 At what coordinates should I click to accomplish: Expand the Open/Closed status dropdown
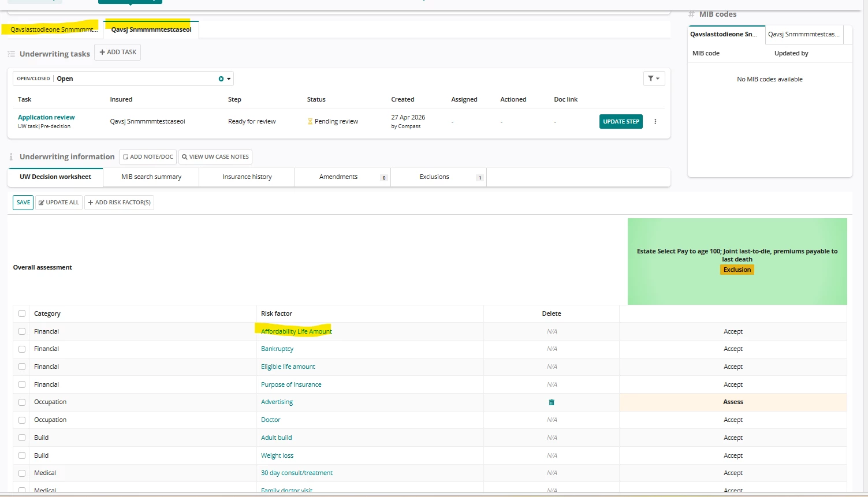pyautogui.click(x=229, y=79)
